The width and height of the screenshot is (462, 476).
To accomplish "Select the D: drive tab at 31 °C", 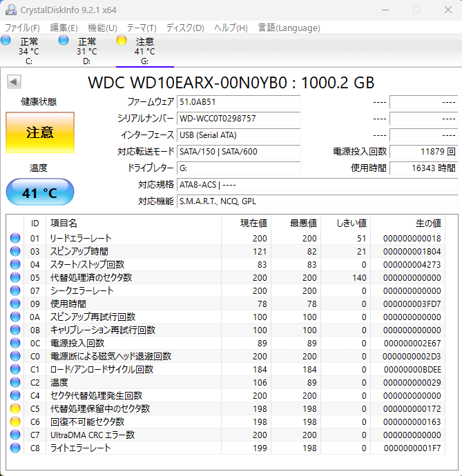I will 86,50.
